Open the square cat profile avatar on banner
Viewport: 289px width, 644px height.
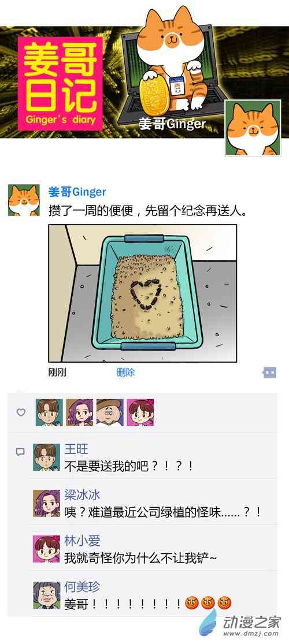[253, 128]
